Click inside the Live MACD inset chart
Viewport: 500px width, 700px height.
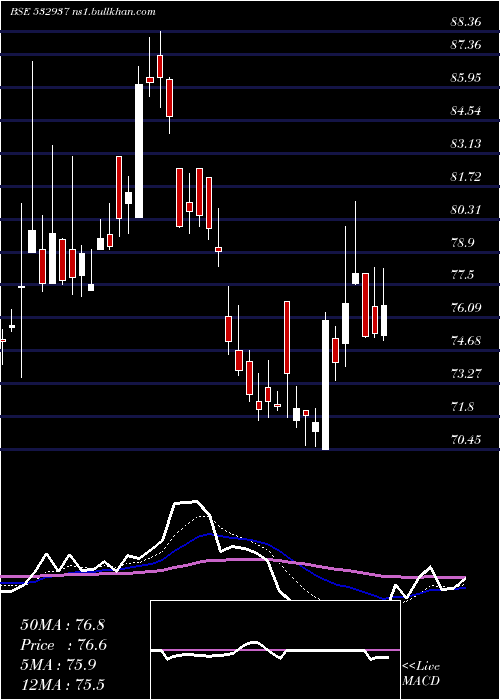pos(275,650)
